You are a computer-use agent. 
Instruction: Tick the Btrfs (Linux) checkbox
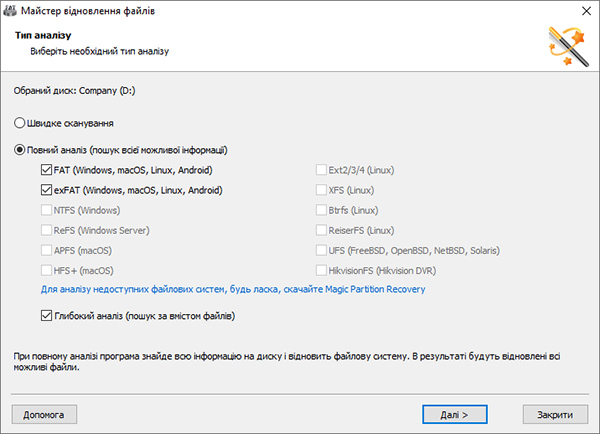[x=321, y=210]
